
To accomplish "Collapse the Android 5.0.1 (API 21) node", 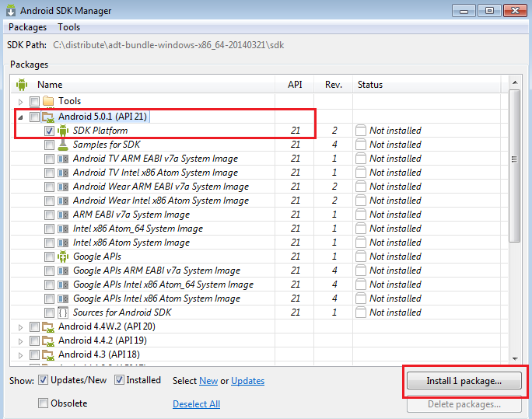I will coord(21,117).
